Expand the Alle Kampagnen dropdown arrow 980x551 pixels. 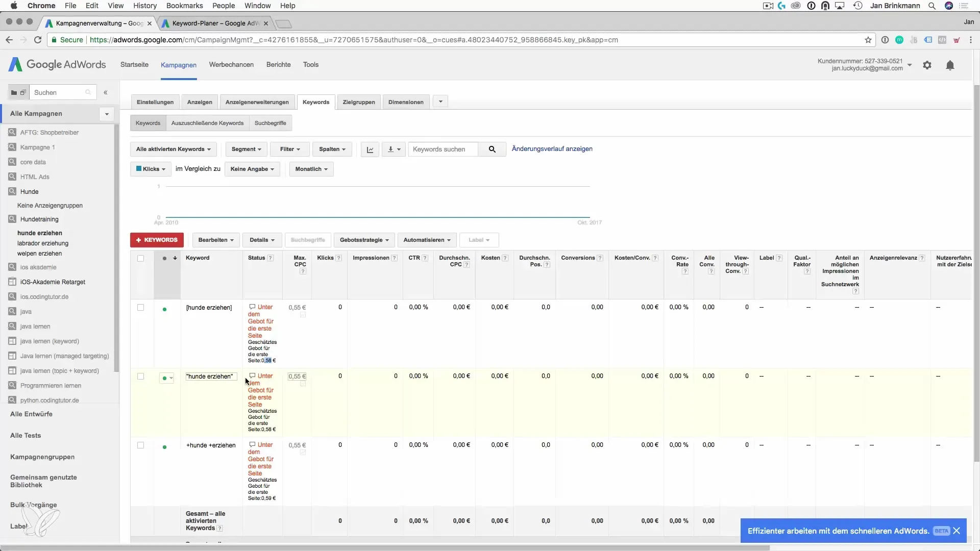click(x=107, y=114)
